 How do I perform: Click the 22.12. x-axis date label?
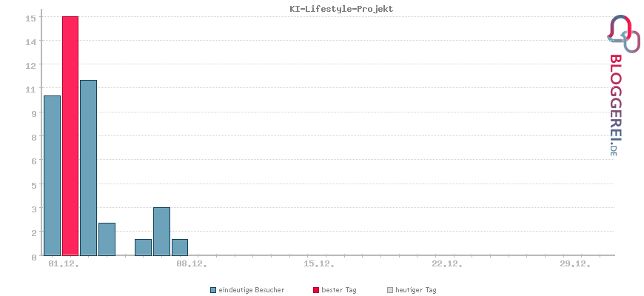(x=447, y=263)
